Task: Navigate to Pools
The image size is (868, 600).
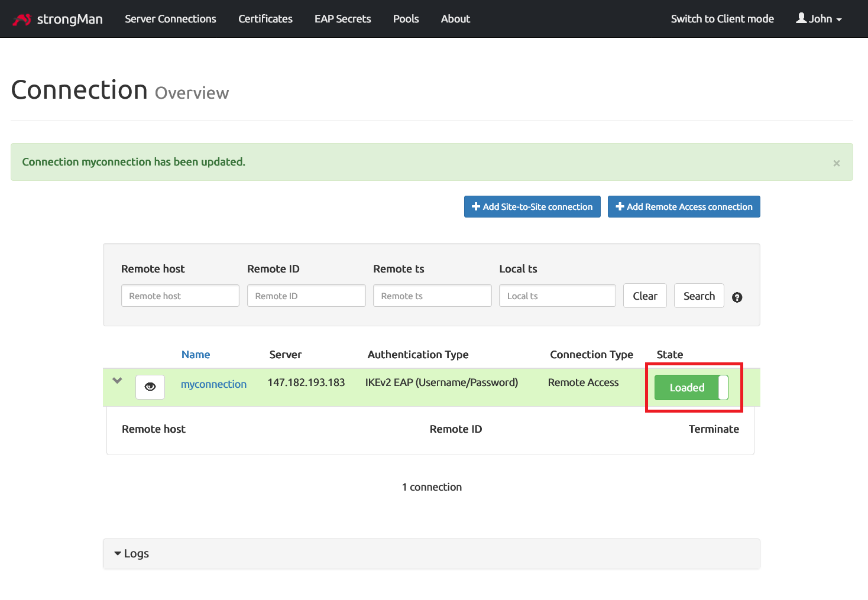Action: [x=406, y=19]
